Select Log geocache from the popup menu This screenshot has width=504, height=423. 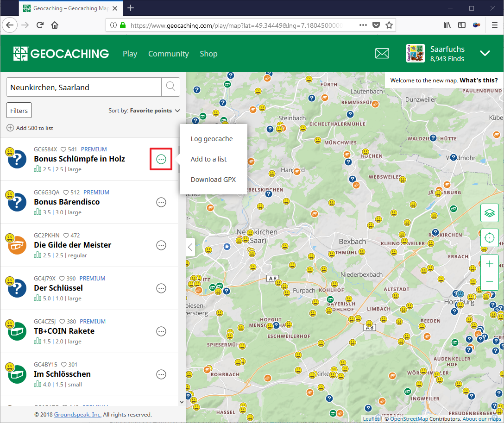click(212, 139)
